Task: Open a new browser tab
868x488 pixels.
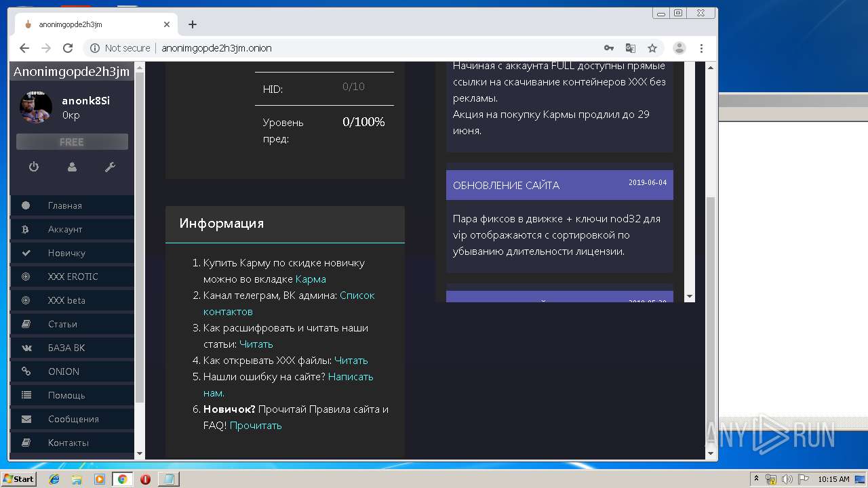Action: point(193,24)
